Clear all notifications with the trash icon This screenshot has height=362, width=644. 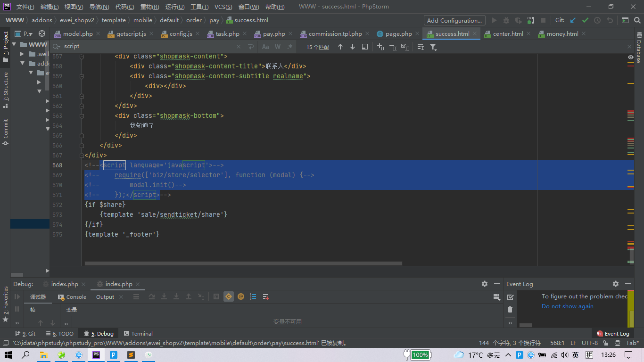[510, 309]
